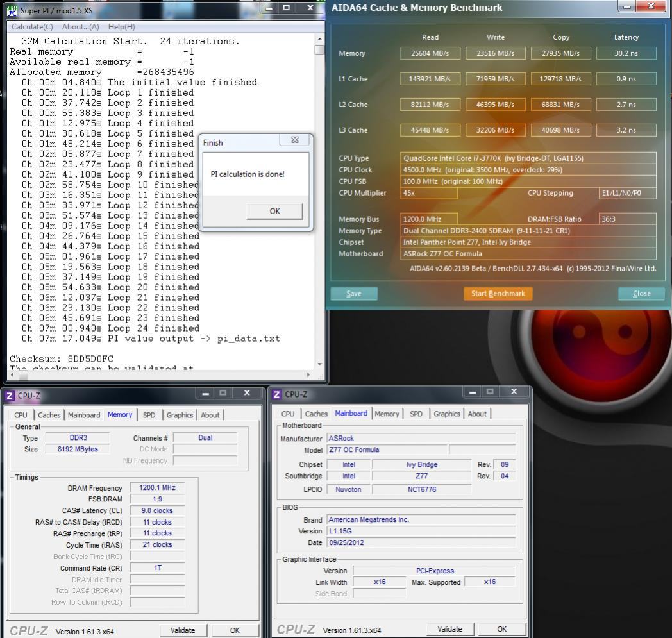
Task: Click LPCIO model value NCT6776
Action: [x=422, y=489]
